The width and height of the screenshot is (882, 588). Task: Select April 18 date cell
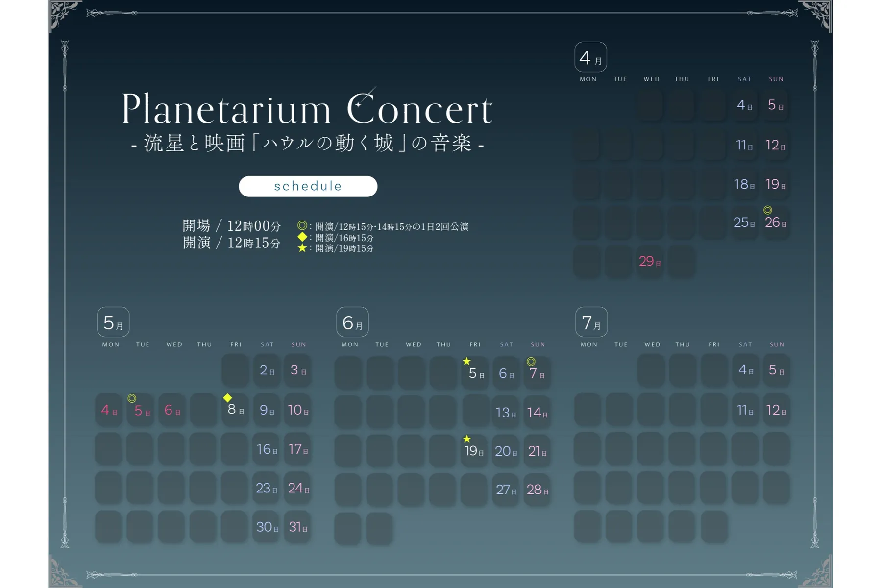[x=744, y=184]
